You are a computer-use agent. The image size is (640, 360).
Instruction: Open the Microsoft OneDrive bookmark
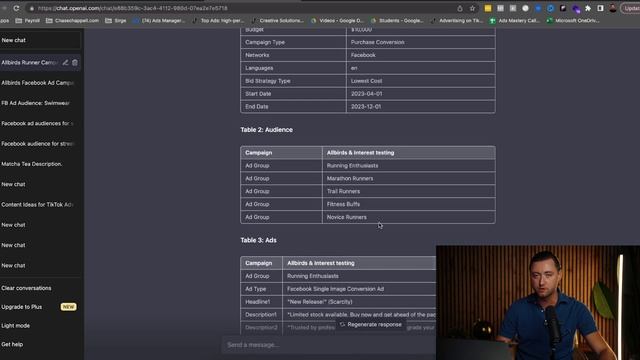(x=573, y=20)
